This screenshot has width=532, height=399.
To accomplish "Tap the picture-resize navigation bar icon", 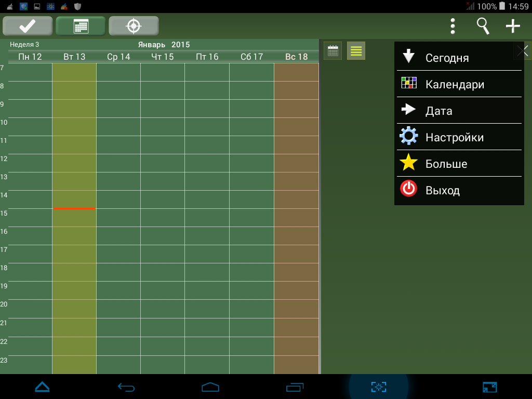I will (x=489, y=387).
